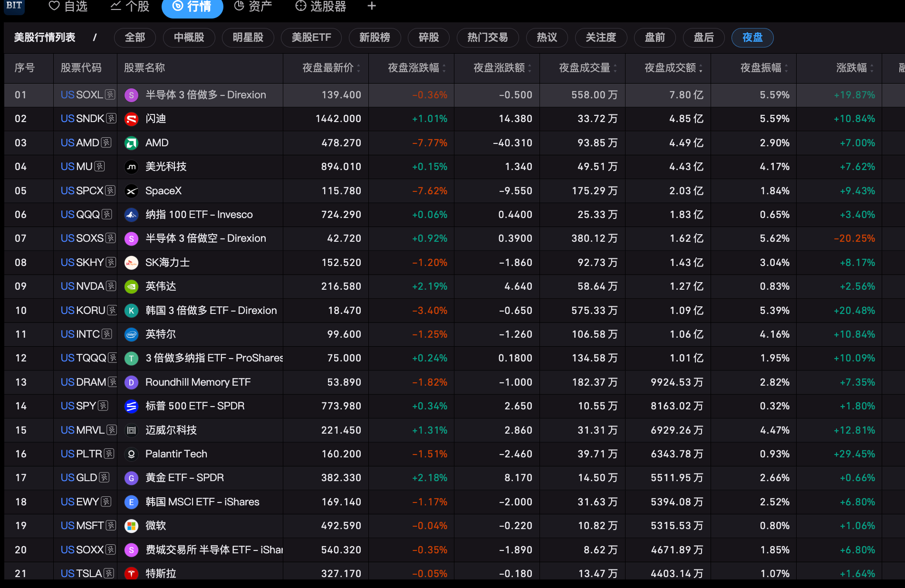
Task: Click the EWY blue E logo
Action: (131, 502)
